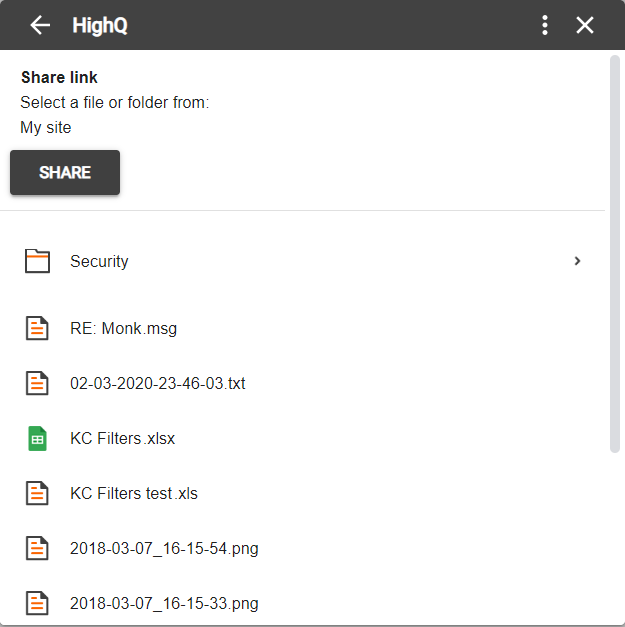The width and height of the screenshot is (625, 627).
Task: Click the 2018-03-07_16-15-54.png file icon
Action: [37, 548]
